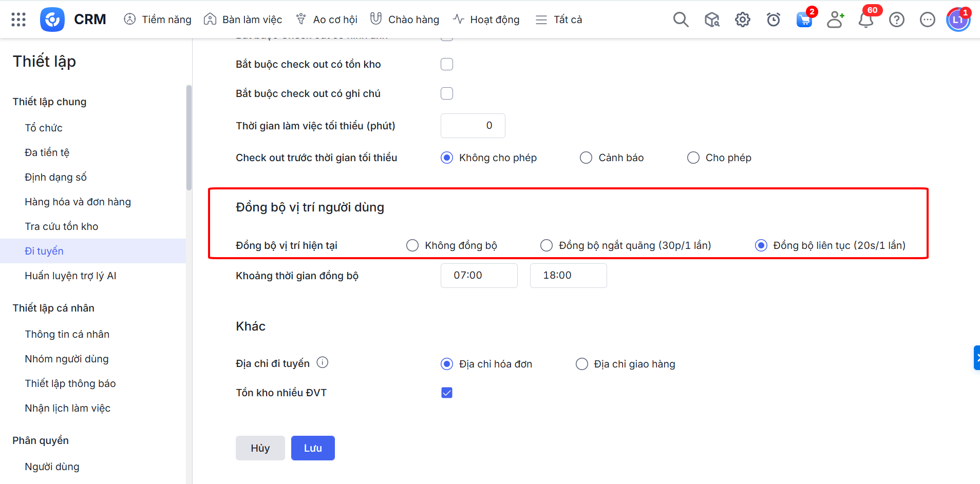Go to the Tiềm năng tab
This screenshot has width=980, height=484.
pos(158,20)
